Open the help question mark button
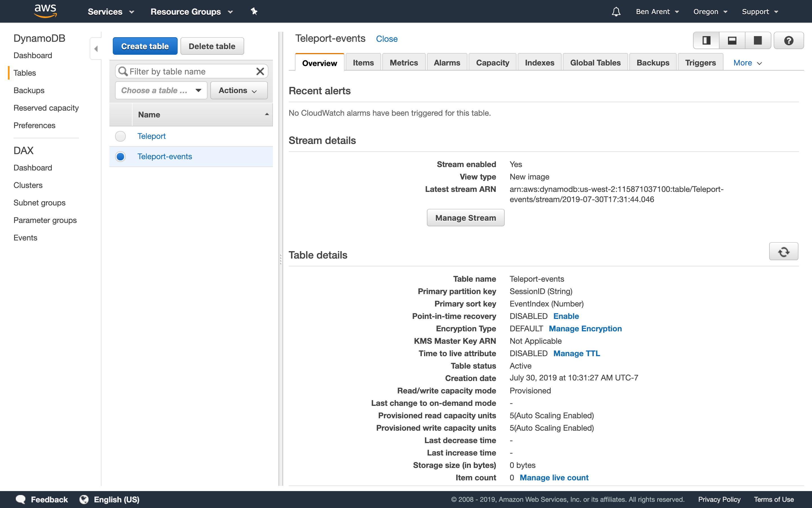The width and height of the screenshot is (812, 508). tap(789, 41)
